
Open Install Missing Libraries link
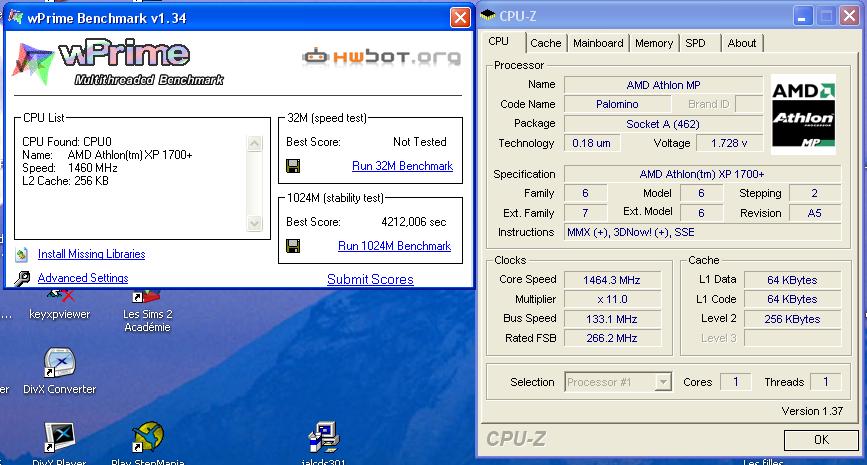pos(92,254)
